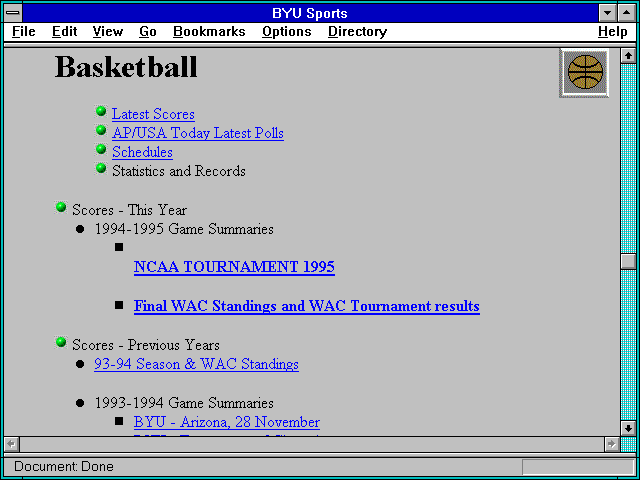This screenshot has width=640, height=480.
Task: Follow the Latest Scores link
Action: pyautogui.click(x=153, y=114)
